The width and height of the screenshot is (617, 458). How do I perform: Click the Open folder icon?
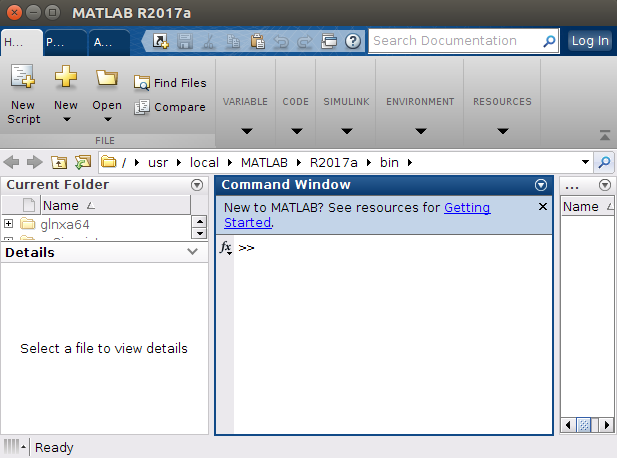pos(107,77)
